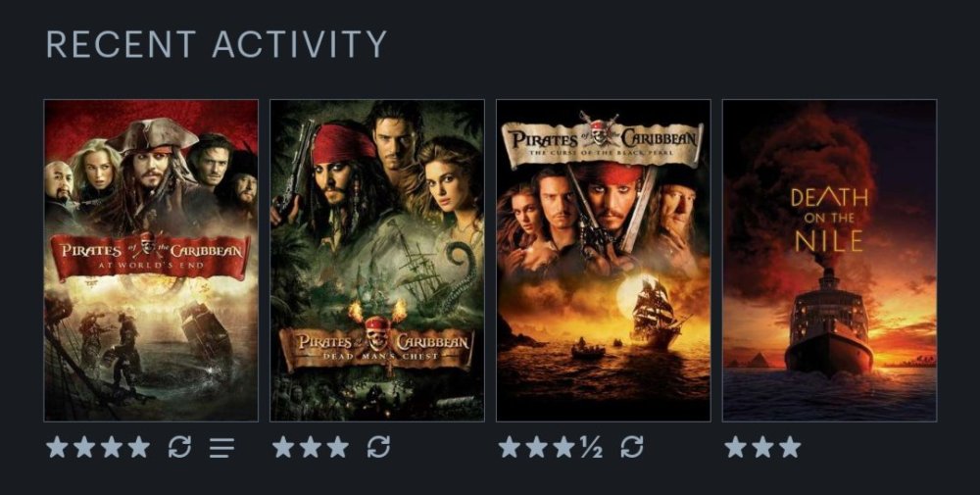Click the red At World's End title banner

coord(151,256)
